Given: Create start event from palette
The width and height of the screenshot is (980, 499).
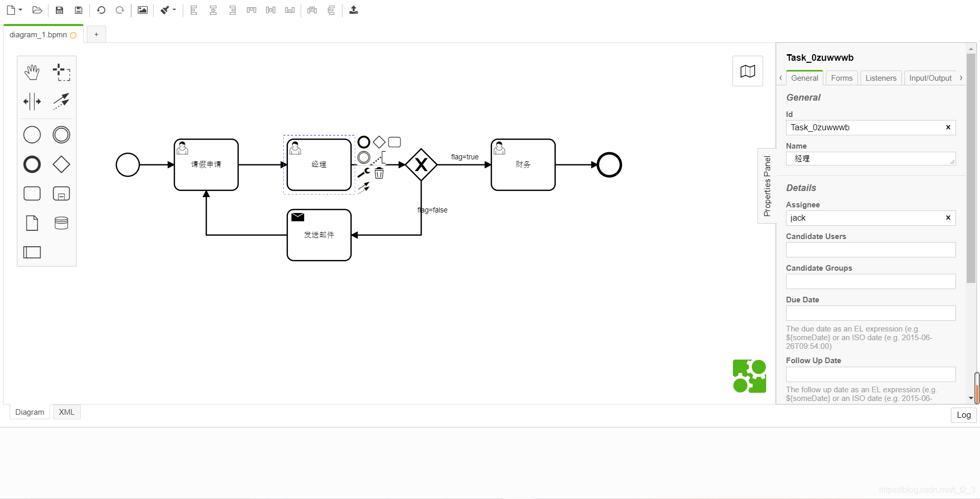Looking at the screenshot, I should point(32,135).
